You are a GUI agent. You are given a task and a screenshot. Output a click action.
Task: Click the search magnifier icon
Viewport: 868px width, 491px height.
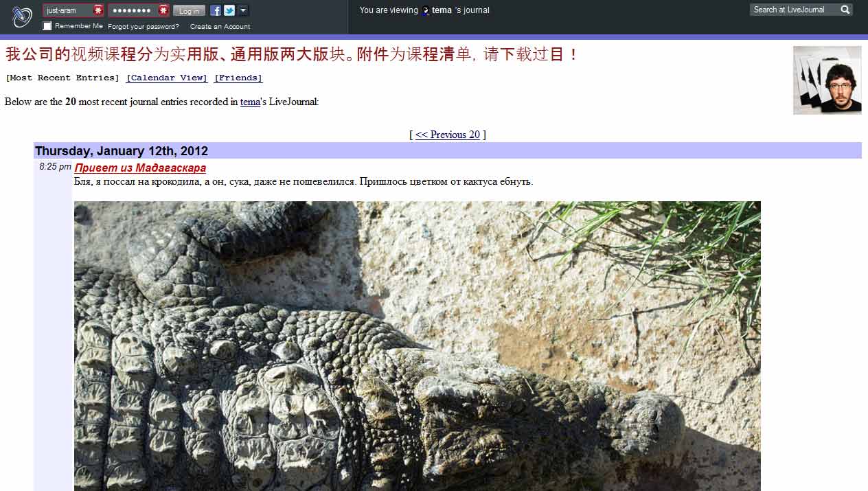845,10
